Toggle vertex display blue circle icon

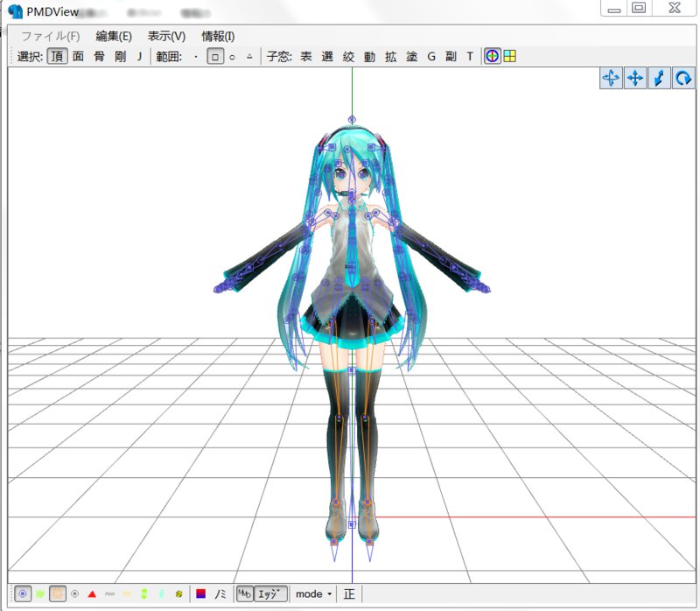23,594
